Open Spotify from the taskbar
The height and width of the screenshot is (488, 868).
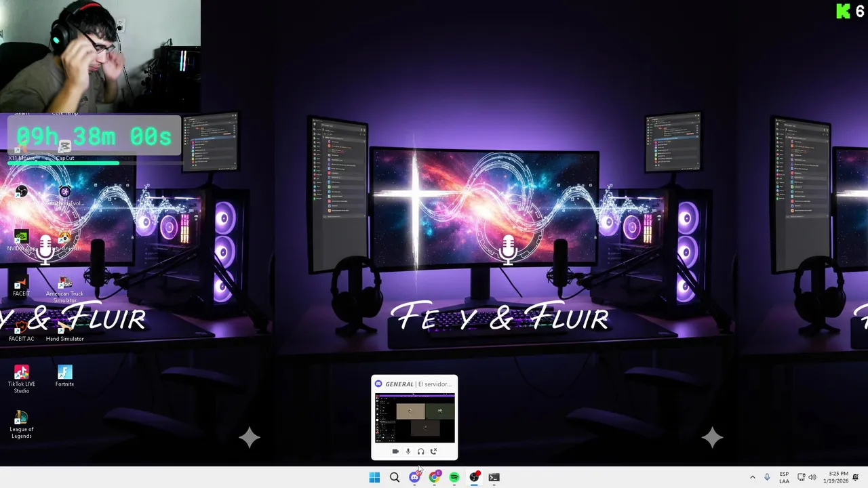coord(454,477)
